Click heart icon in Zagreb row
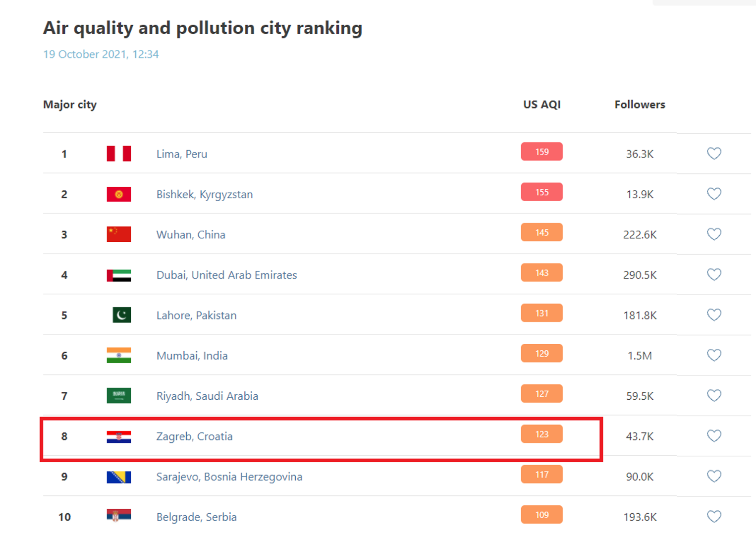The height and width of the screenshot is (535, 756). pyautogui.click(x=713, y=436)
